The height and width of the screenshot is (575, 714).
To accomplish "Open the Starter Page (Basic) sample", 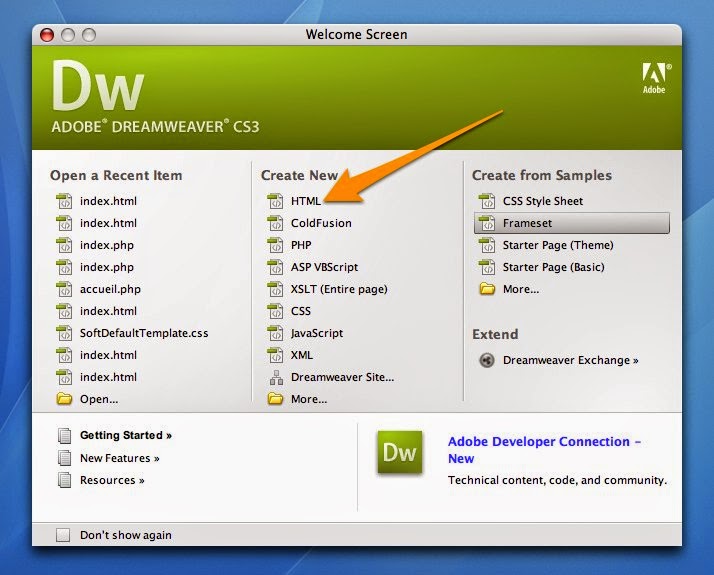I will tap(553, 267).
